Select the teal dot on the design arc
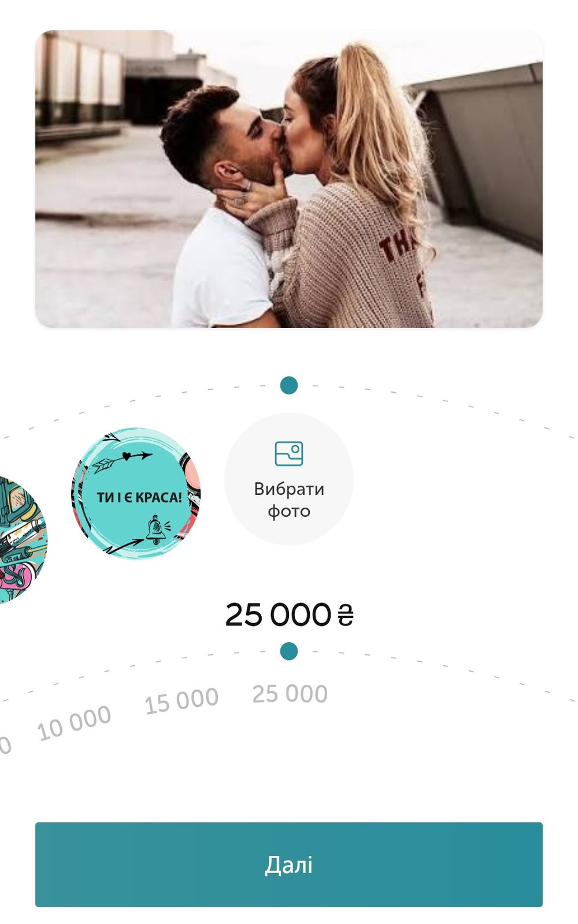This screenshot has width=578, height=924. (288, 385)
